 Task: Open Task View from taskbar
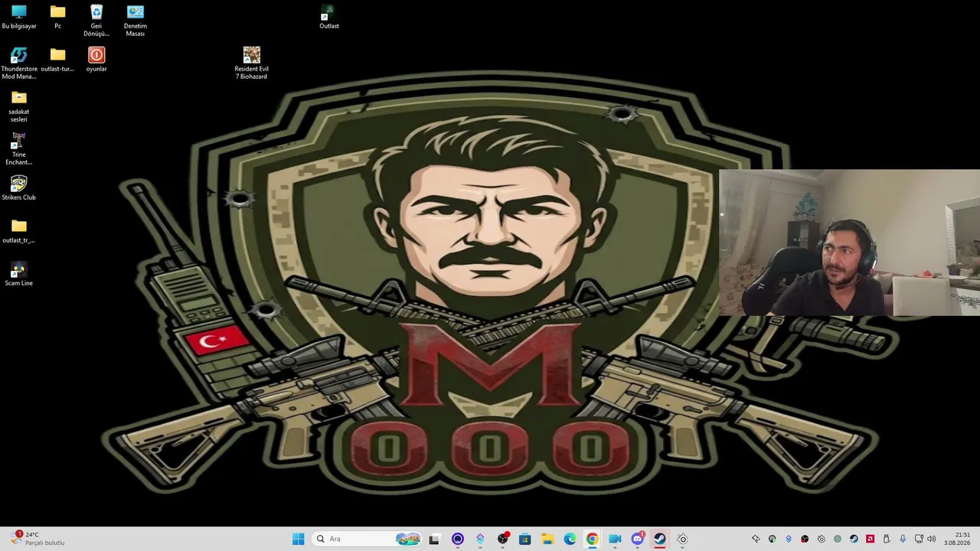(x=434, y=539)
